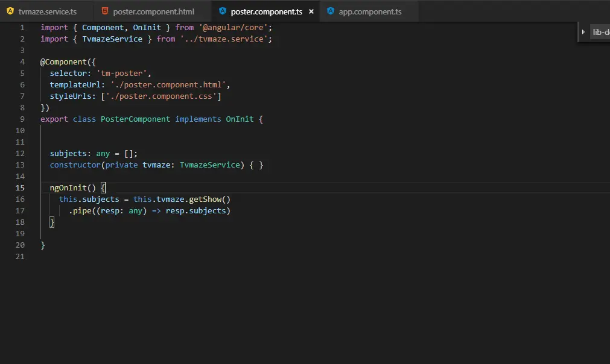
Task: Switch to the app.component.ts tab
Action: 369,11
